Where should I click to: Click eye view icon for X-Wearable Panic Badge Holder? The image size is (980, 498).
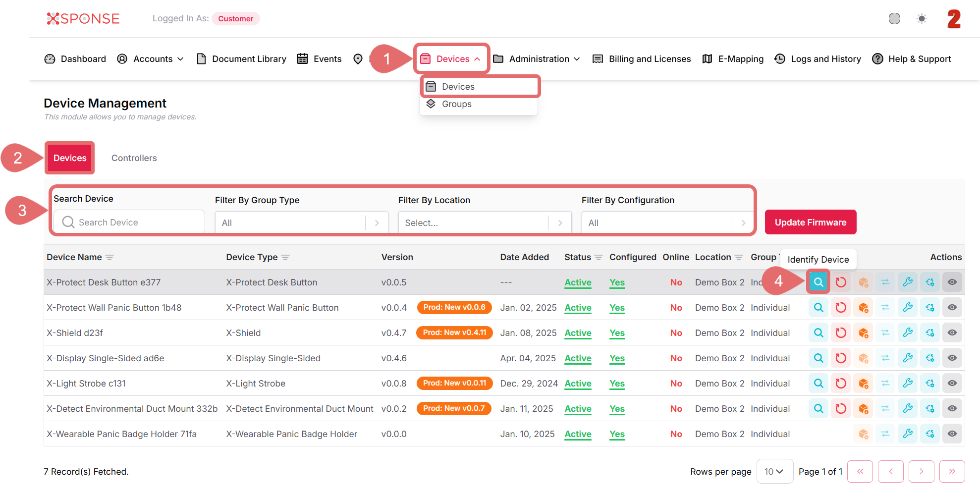click(x=952, y=434)
